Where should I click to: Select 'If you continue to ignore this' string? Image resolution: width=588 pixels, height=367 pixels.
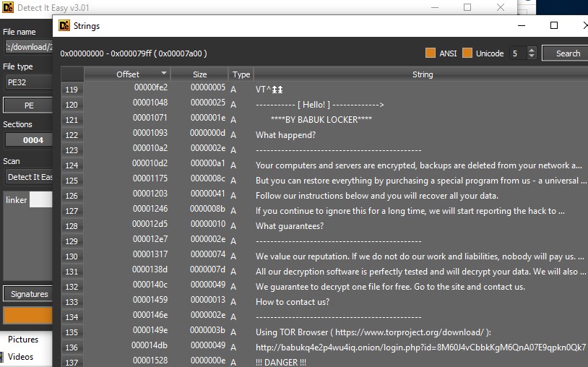[x=410, y=211]
